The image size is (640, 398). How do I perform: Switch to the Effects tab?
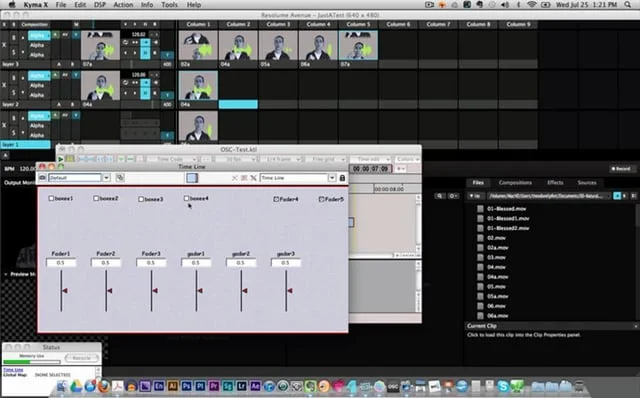(555, 182)
